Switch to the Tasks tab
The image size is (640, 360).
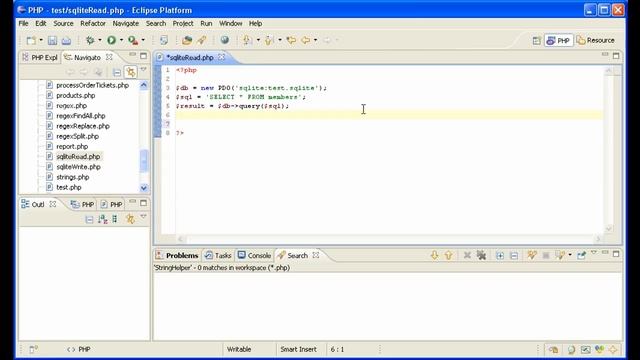click(x=218, y=256)
